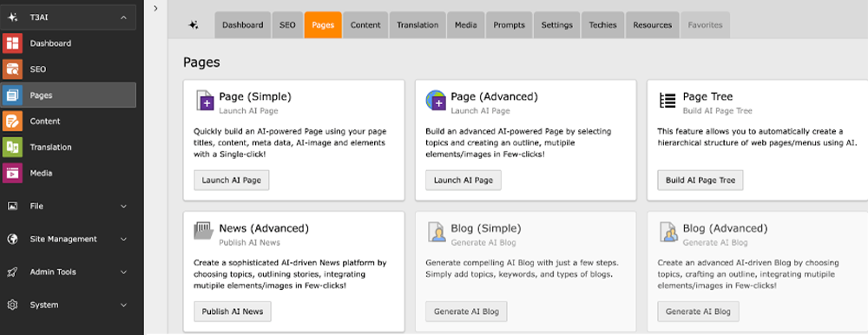This screenshot has height=335, width=868.
Task: Expand the Admin Tools chevron
Action: 123,273
